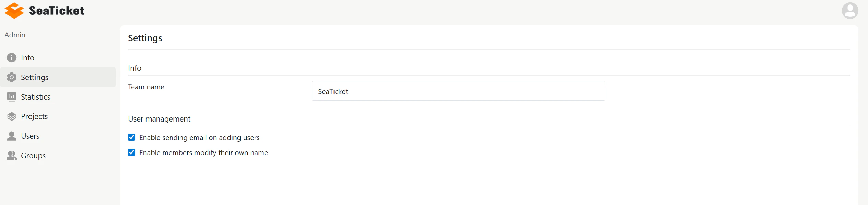Disable sending email on adding users
This screenshot has width=868, height=205.
(132, 137)
